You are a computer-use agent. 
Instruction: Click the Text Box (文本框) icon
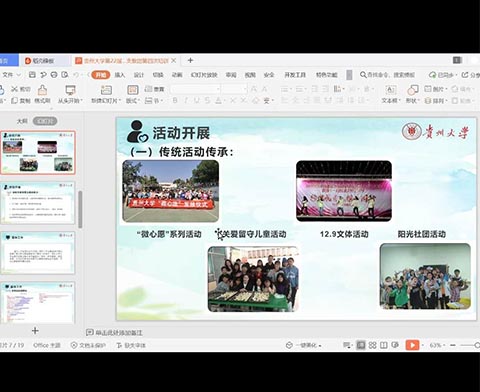tap(390, 90)
